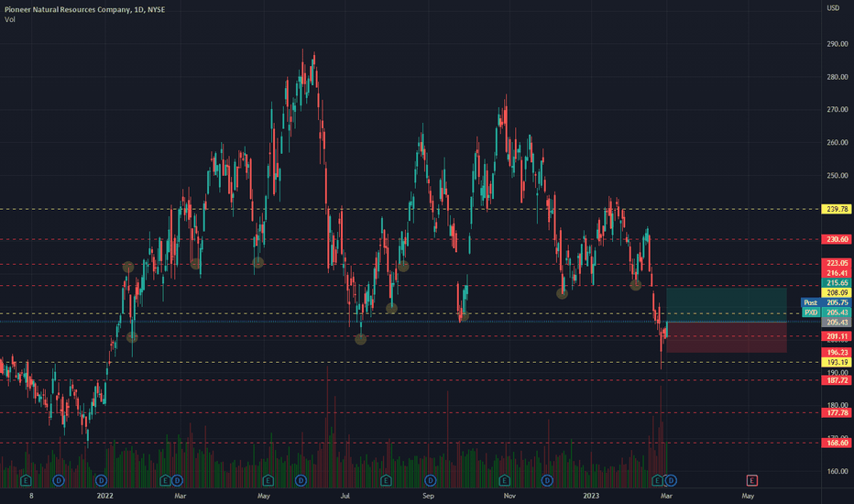Open the earnings marker beside the '8' date label
Viewport: 854px width, 504px height.
pyautogui.click(x=25, y=480)
